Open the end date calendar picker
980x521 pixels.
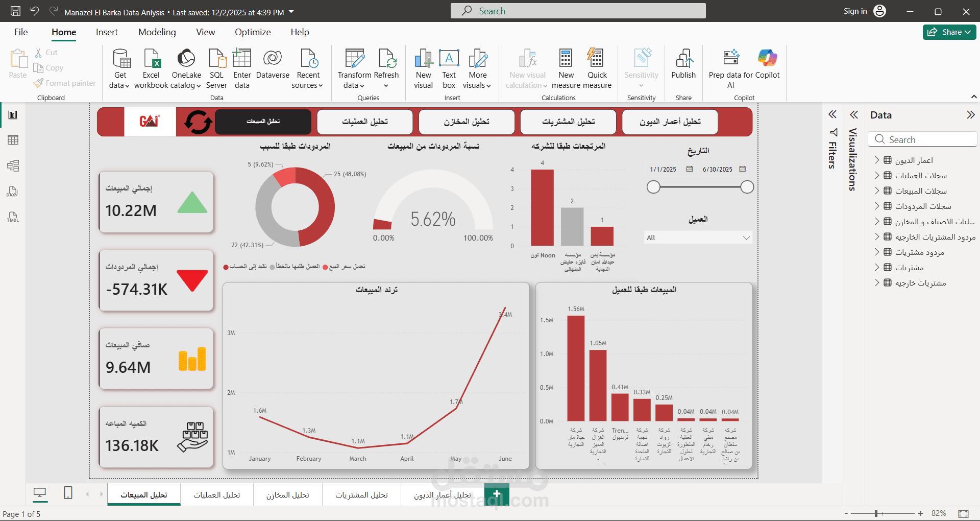coord(743,169)
